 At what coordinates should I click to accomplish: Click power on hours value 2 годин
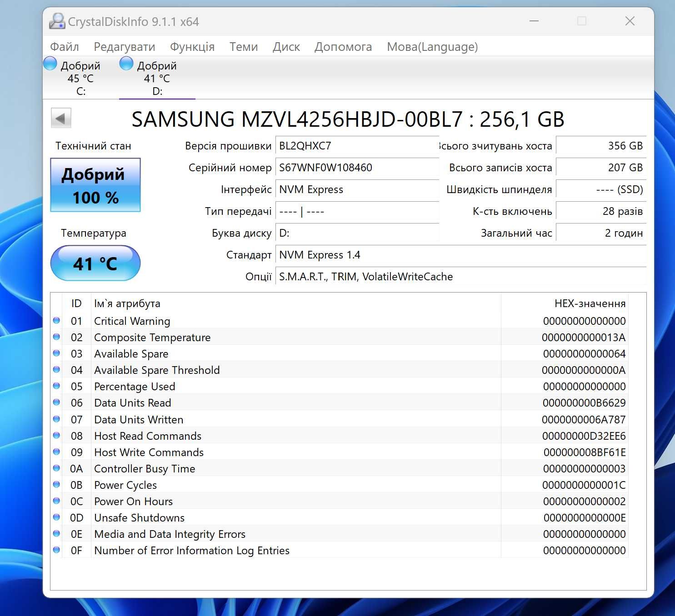601,233
